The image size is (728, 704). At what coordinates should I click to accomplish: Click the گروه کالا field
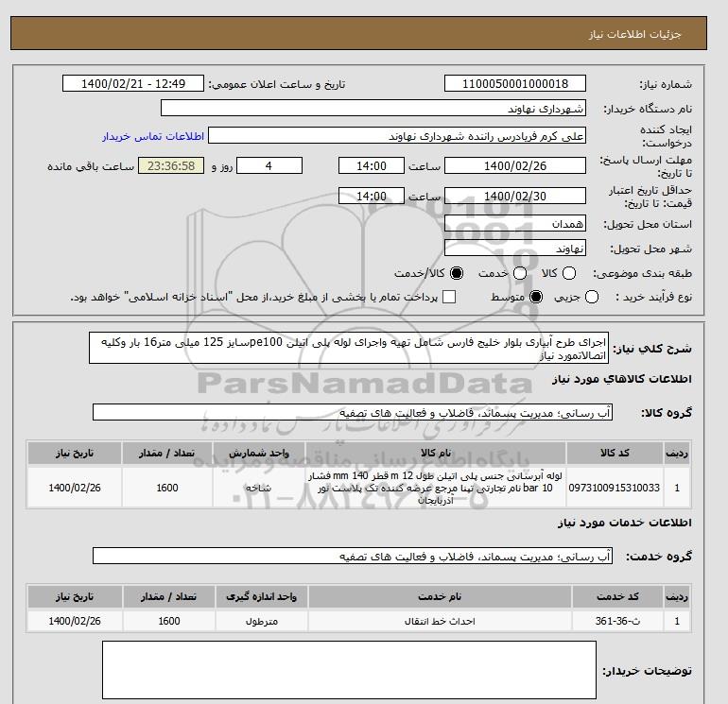(353, 412)
